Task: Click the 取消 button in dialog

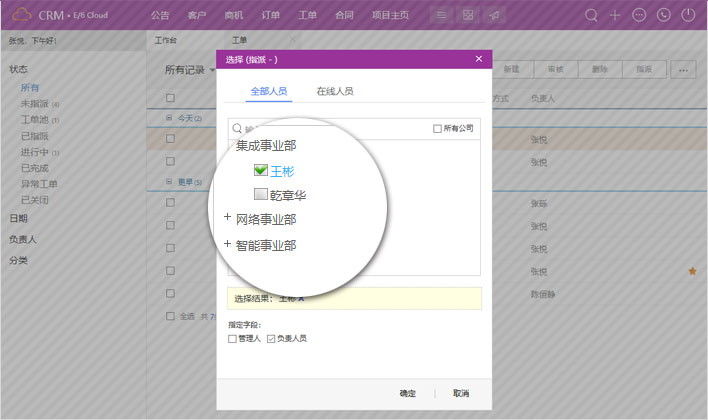Action: [460, 394]
